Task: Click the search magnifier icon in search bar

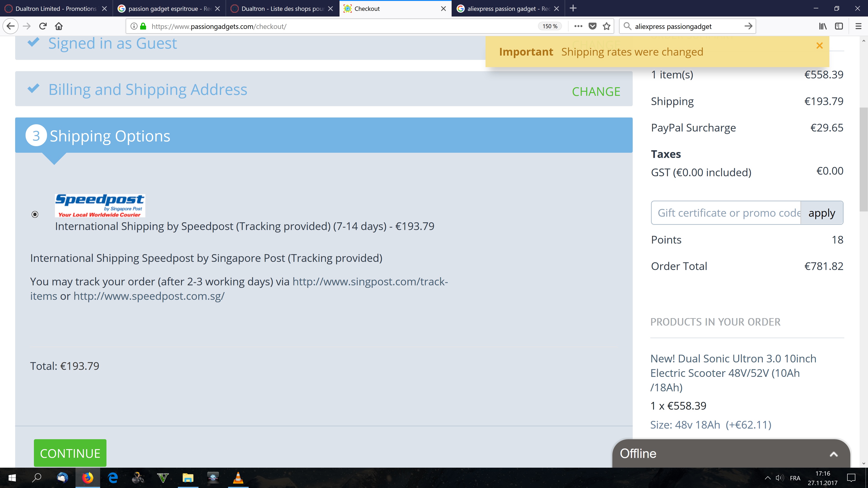Action: (x=627, y=26)
